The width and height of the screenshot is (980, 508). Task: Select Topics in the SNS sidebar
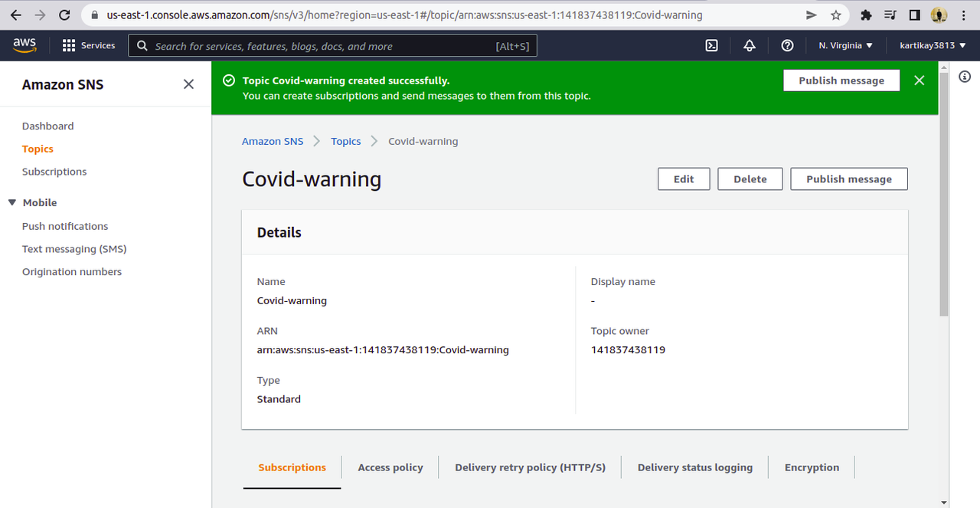tap(38, 149)
